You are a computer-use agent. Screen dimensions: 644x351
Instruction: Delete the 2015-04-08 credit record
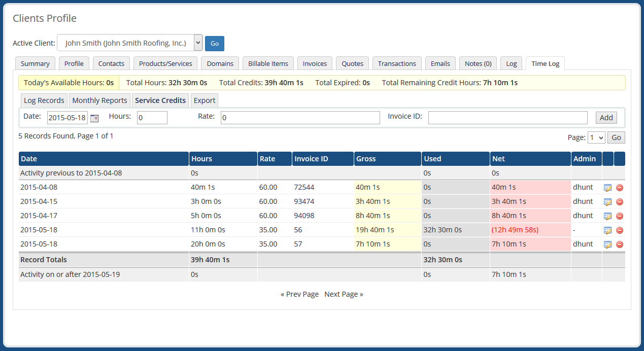[x=619, y=187]
